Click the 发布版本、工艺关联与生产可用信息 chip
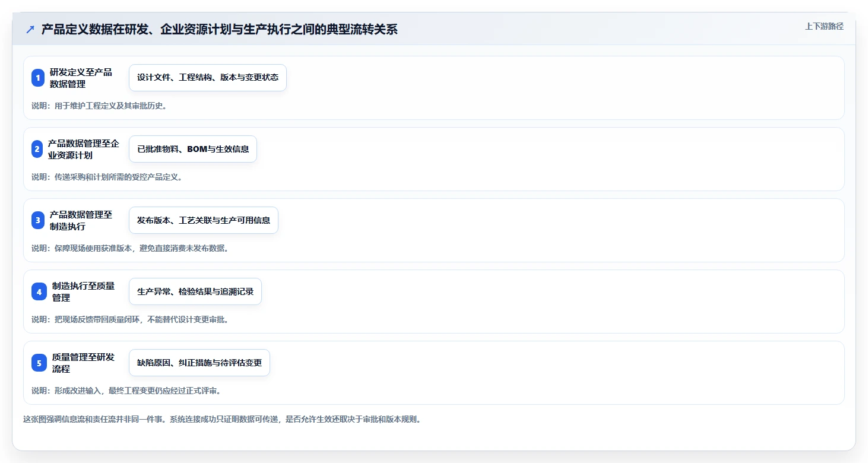The width and height of the screenshot is (868, 463). pos(204,220)
